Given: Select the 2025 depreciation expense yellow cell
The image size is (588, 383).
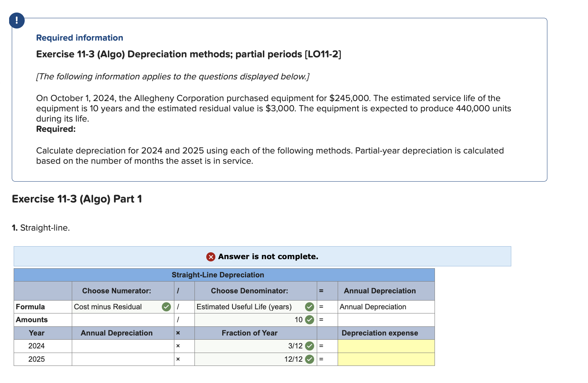Looking at the screenshot, I should (386, 359).
